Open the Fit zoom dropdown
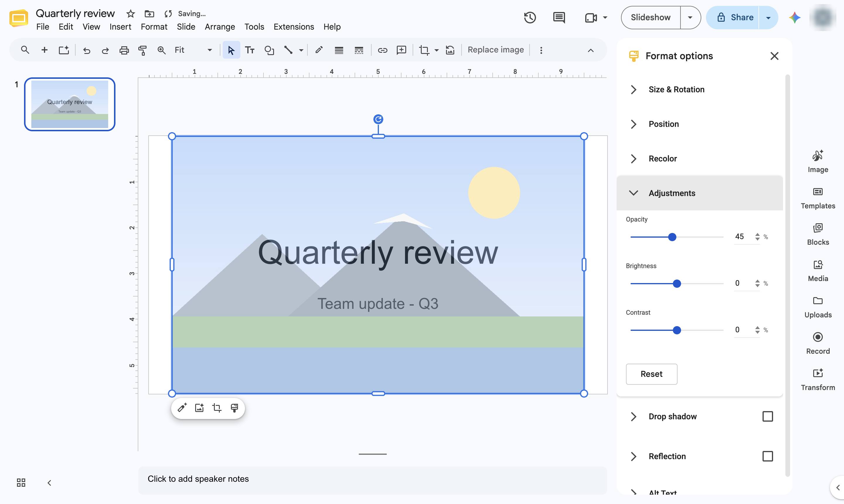This screenshot has height=504, width=844. tap(193, 50)
